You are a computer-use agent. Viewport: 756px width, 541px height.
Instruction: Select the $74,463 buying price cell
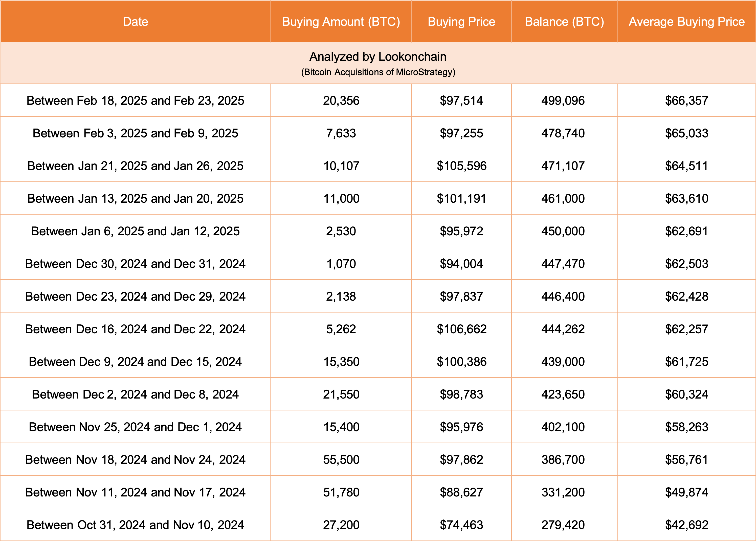[x=461, y=525]
